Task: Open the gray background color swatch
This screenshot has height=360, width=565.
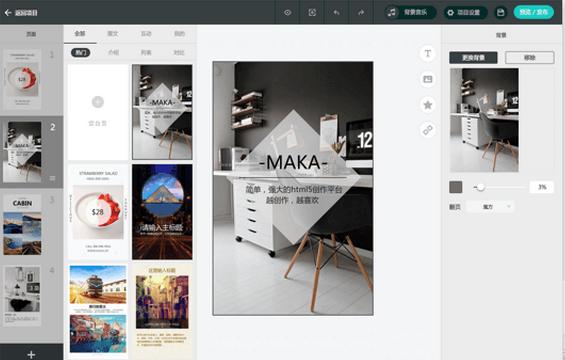Action: (x=456, y=187)
